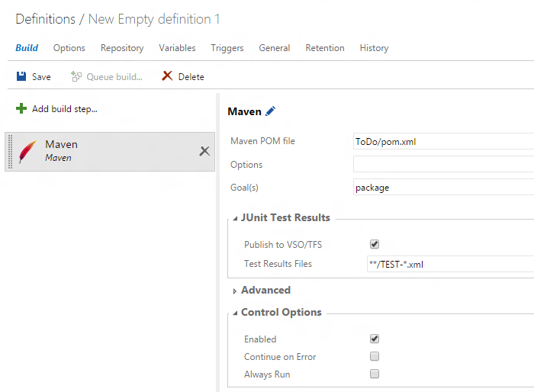Check the Continue on Error checkbox
This screenshot has width=534, height=392.
pos(375,356)
